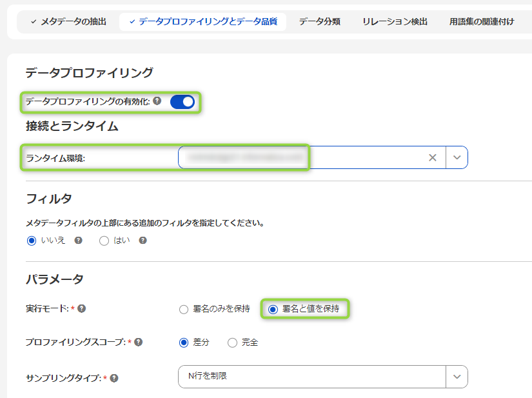Open the ランタイム環境 dropdown arrow
Viewport: 532px width, 398px height.
point(457,157)
